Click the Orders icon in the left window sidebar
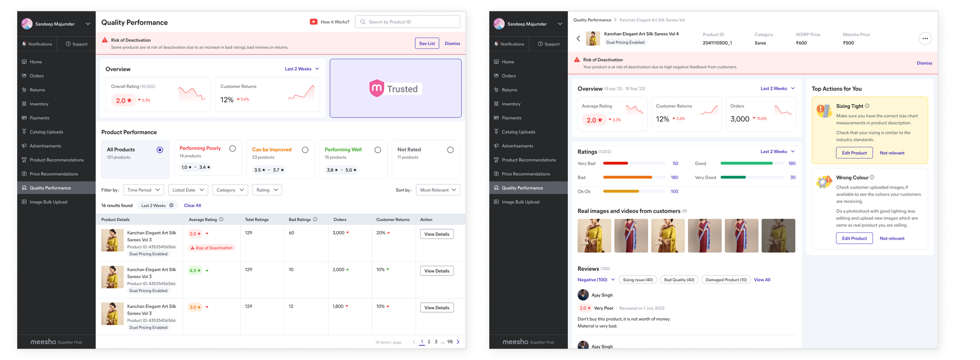The image size is (980, 360). 24,76
